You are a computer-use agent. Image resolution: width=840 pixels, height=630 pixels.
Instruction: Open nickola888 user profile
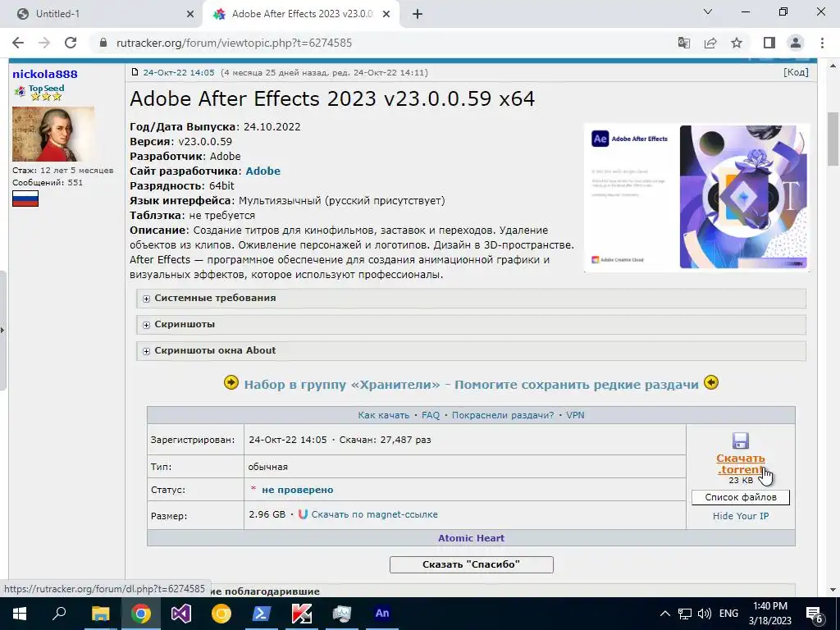pos(45,74)
